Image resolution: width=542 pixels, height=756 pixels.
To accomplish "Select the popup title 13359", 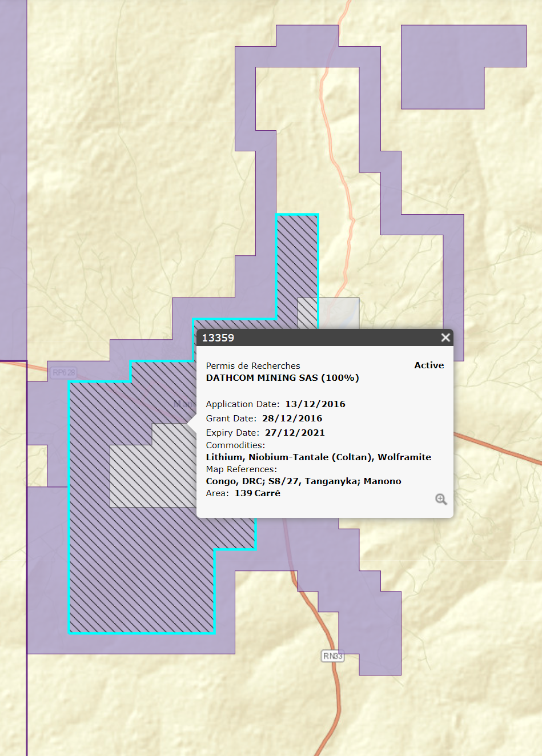I will point(218,338).
